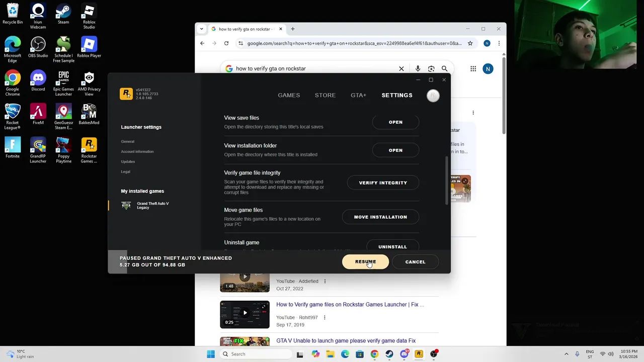Click Chrome search by voice microphone icon
Image resolution: width=644 pixels, height=362 pixels.
coord(418,68)
